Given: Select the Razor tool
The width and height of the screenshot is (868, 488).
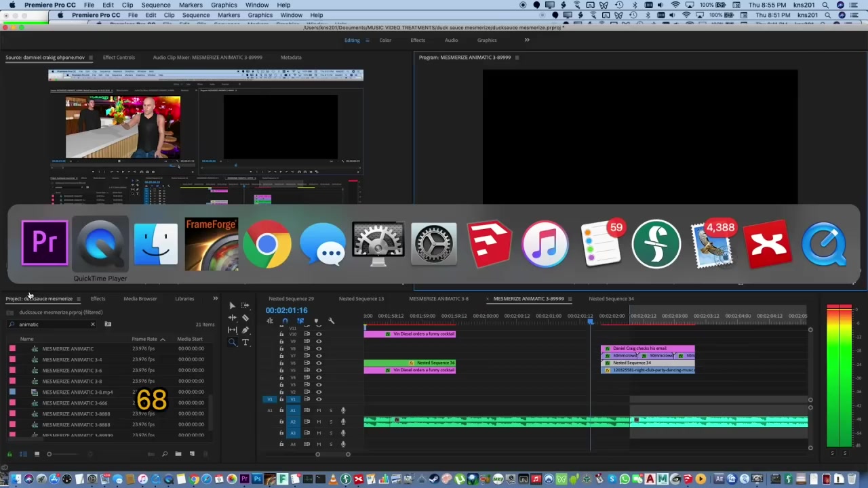Looking at the screenshot, I should click(x=245, y=318).
